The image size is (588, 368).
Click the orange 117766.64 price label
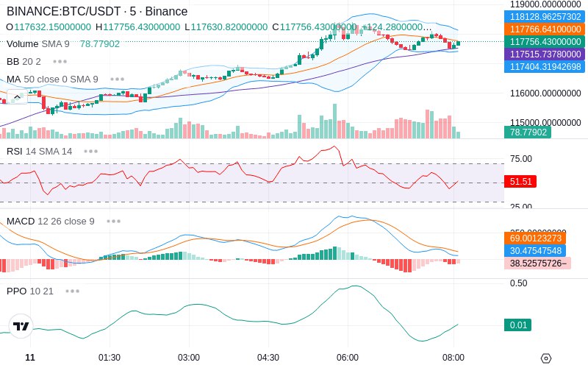pos(545,29)
